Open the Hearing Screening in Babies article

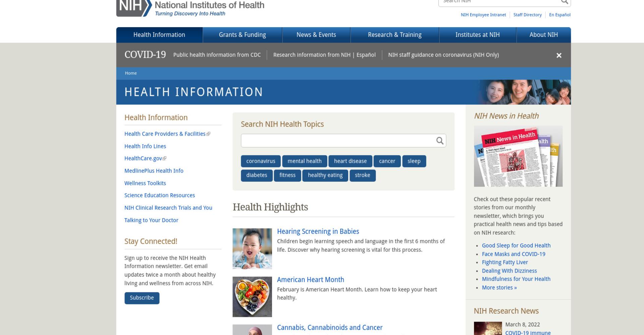coord(318,232)
